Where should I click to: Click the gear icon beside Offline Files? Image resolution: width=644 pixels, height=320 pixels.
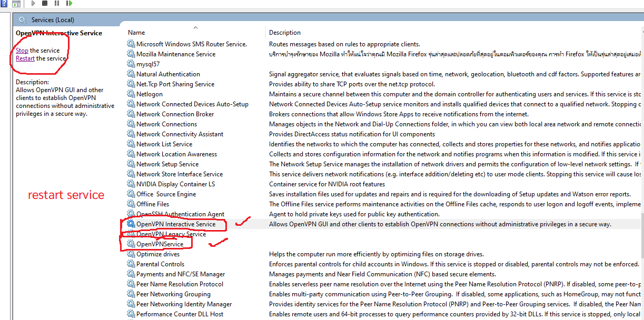(x=131, y=204)
